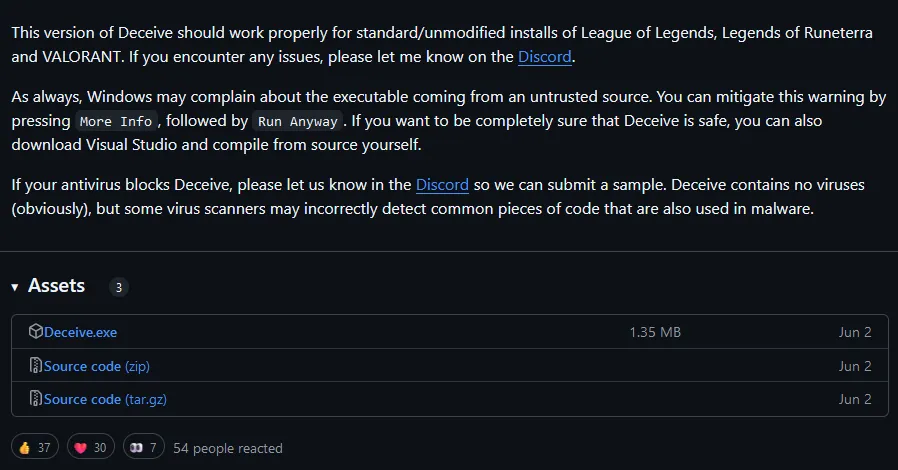Click the 1.35 MB file size
This screenshot has height=470, width=898.
coord(655,332)
